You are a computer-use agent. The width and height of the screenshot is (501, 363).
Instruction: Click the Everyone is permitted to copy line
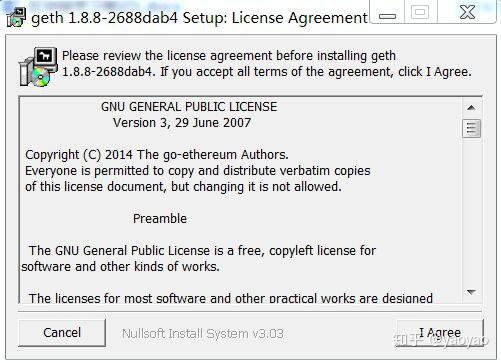pos(198,171)
